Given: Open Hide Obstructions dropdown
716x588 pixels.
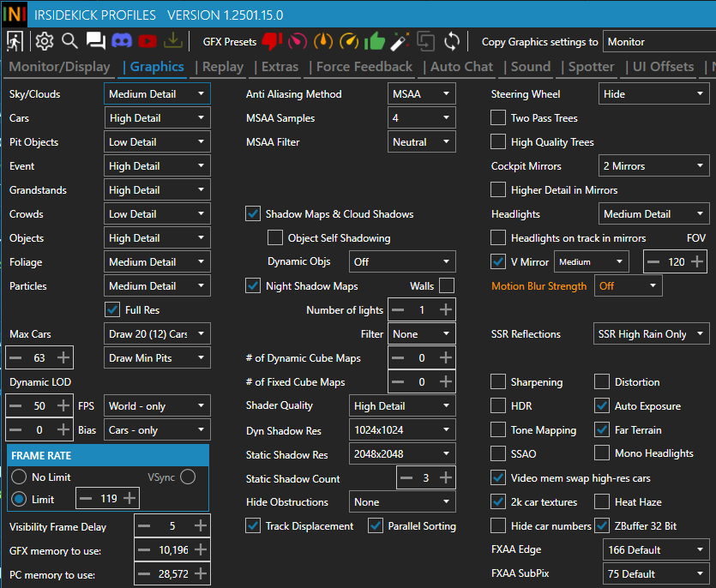Looking at the screenshot, I should click(x=402, y=501).
